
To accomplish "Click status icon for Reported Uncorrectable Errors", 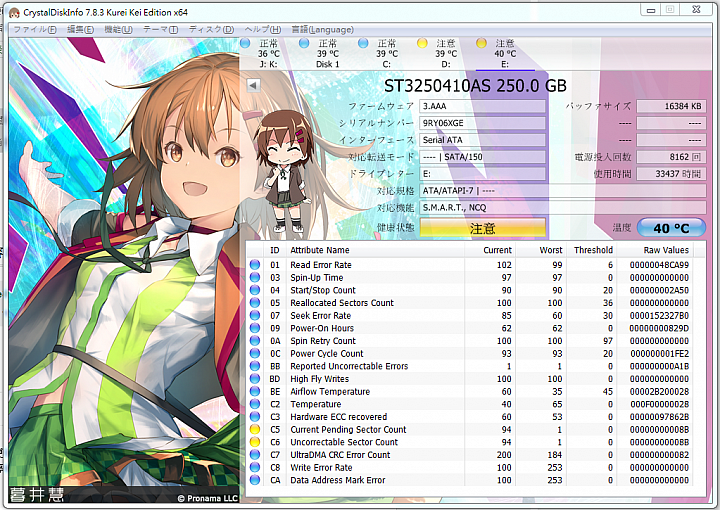I will 254,366.
